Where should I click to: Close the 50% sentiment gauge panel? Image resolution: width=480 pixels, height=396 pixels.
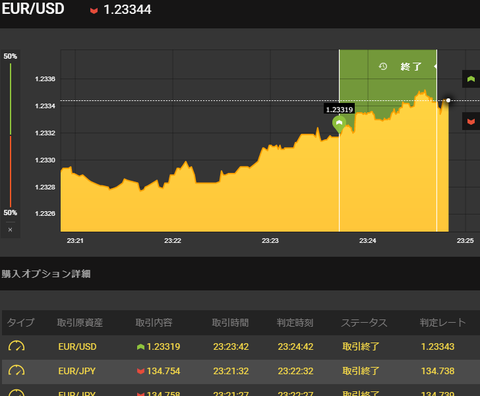[10, 230]
